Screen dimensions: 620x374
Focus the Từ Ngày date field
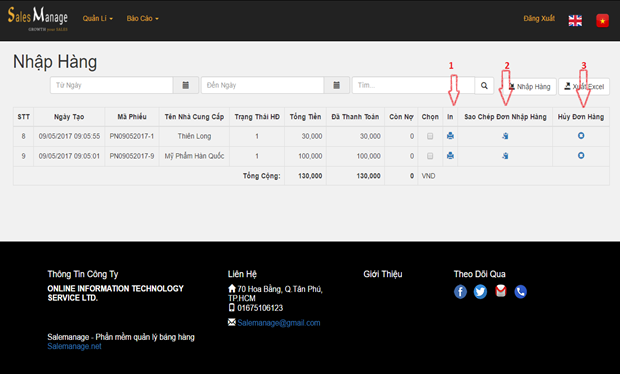(x=112, y=85)
